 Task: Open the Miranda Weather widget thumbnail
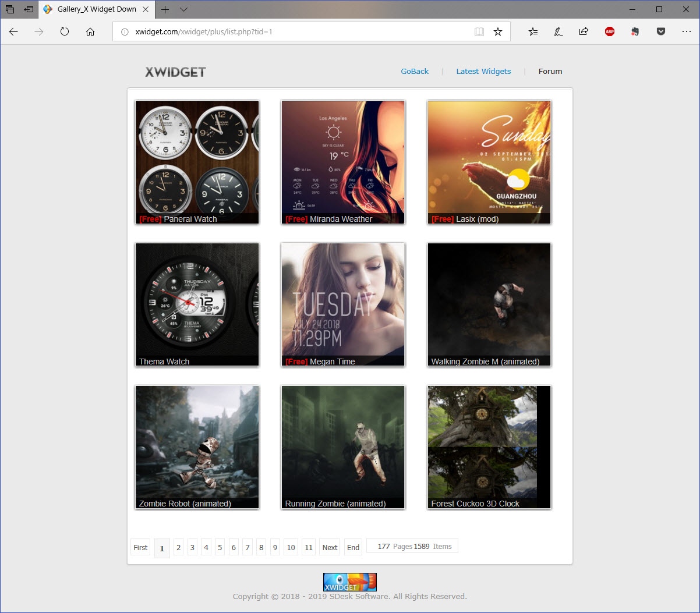[x=343, y=162]
